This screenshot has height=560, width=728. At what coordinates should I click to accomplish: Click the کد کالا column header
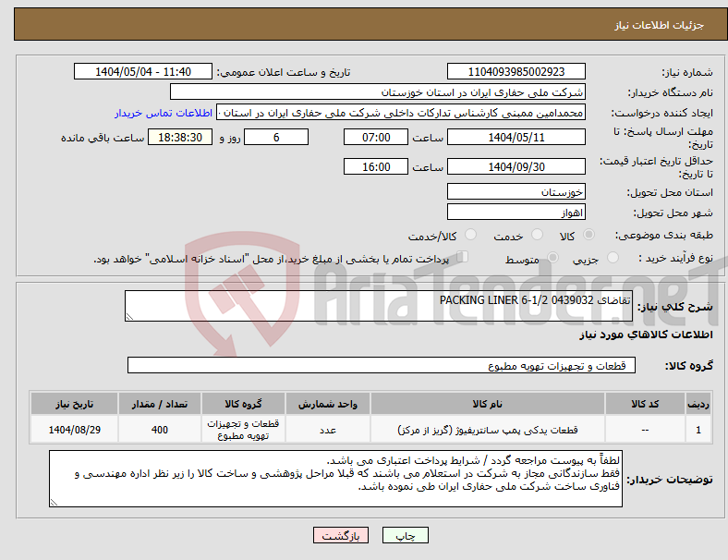tap(645, 404)
